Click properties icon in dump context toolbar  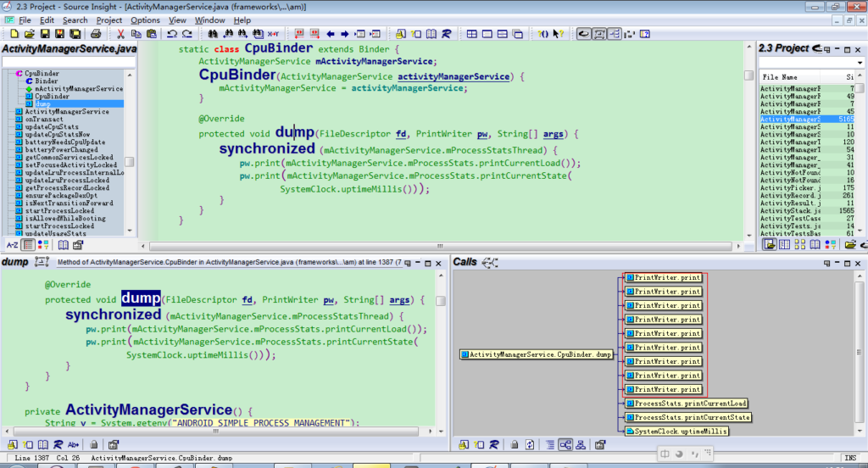114,445
